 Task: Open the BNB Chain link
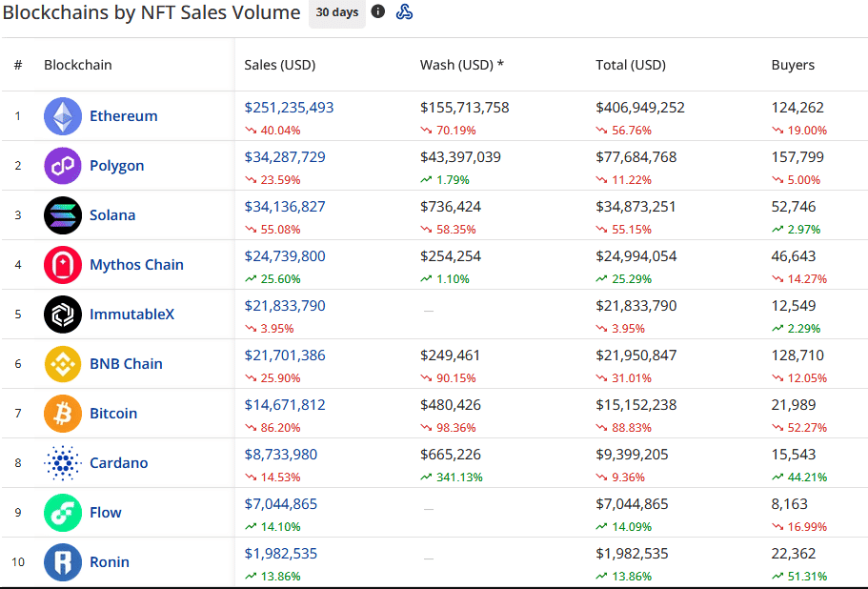point(126,364)
